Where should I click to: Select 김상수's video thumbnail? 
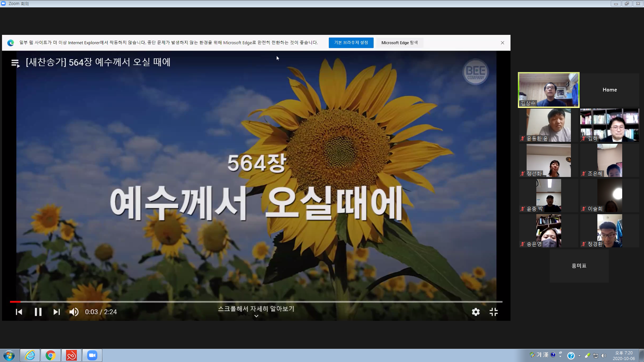[549, 90]
